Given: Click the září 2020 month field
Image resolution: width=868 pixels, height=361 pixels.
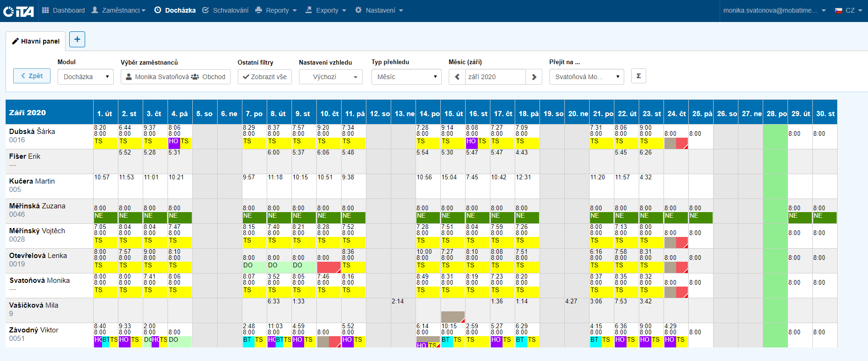Looking at the screenshot, I should 495,77.
